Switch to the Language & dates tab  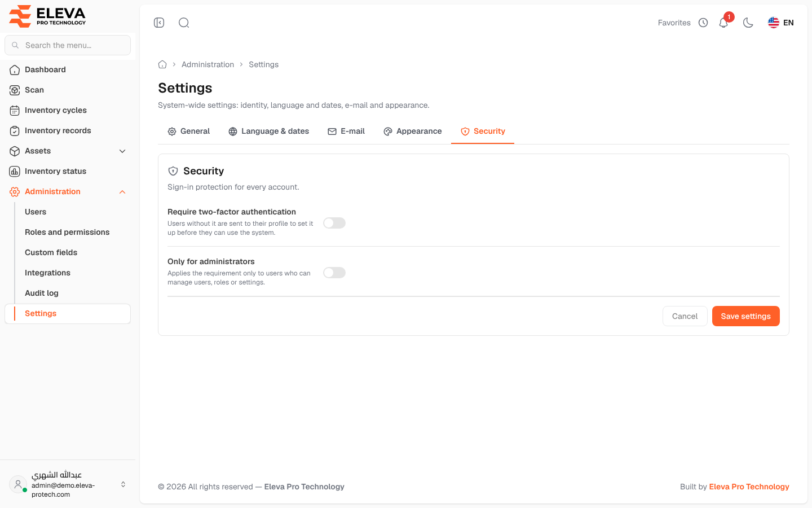click(x=268, y=132)
